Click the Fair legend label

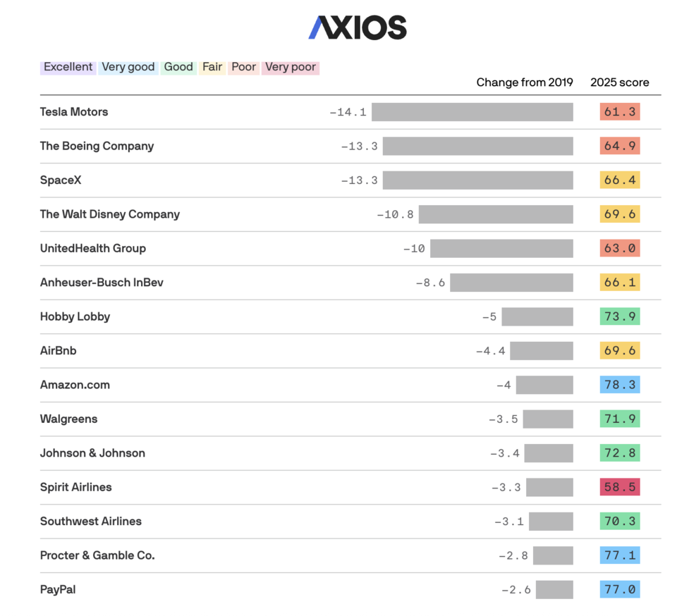pos(212,67)
